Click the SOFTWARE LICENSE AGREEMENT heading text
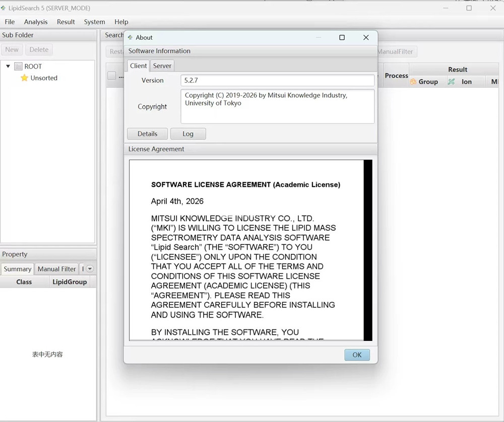504x422 pixels. [x=245, y=185]
